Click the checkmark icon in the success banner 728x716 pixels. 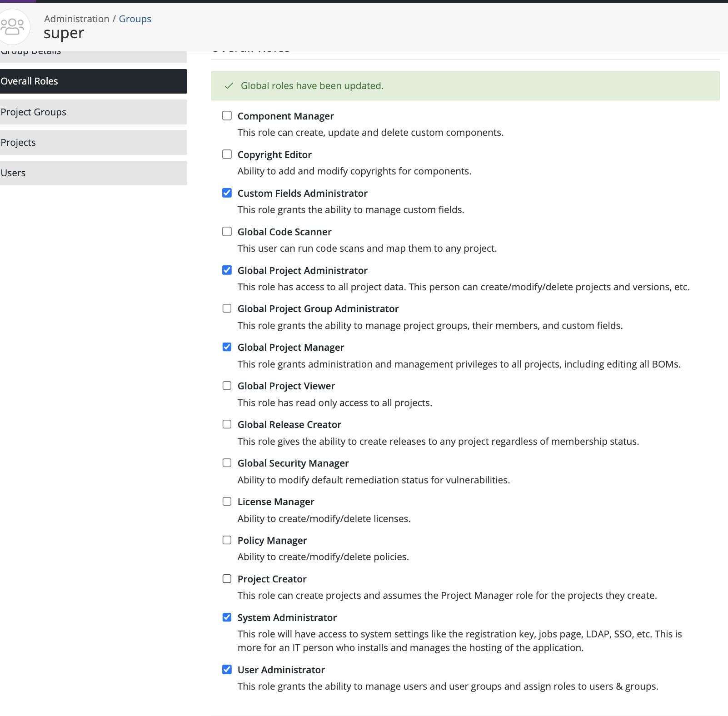(x=229, y=86)
